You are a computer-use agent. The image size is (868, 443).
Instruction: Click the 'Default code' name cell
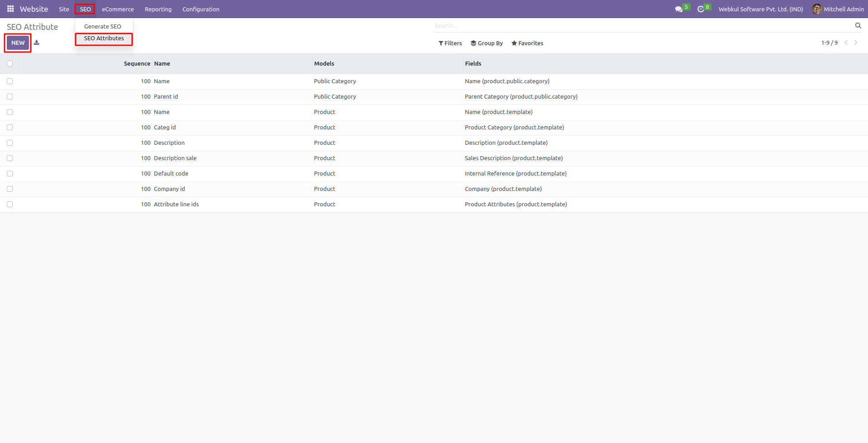[171, 174]
